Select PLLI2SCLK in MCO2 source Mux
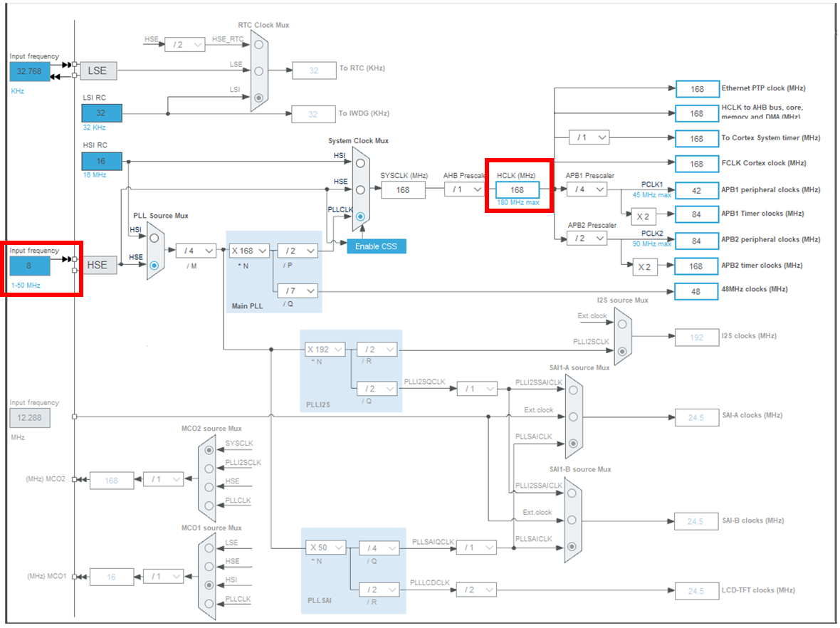Screen dimensions: 840x628 (209, 469)
